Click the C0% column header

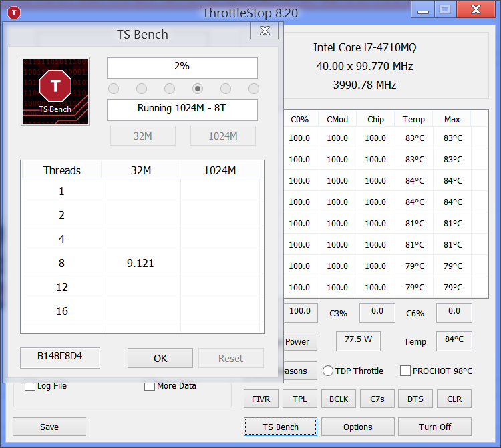click(x=299, y=119)
